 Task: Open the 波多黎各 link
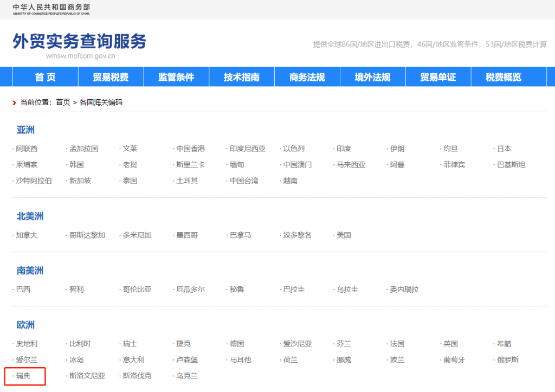pos(298,235)
